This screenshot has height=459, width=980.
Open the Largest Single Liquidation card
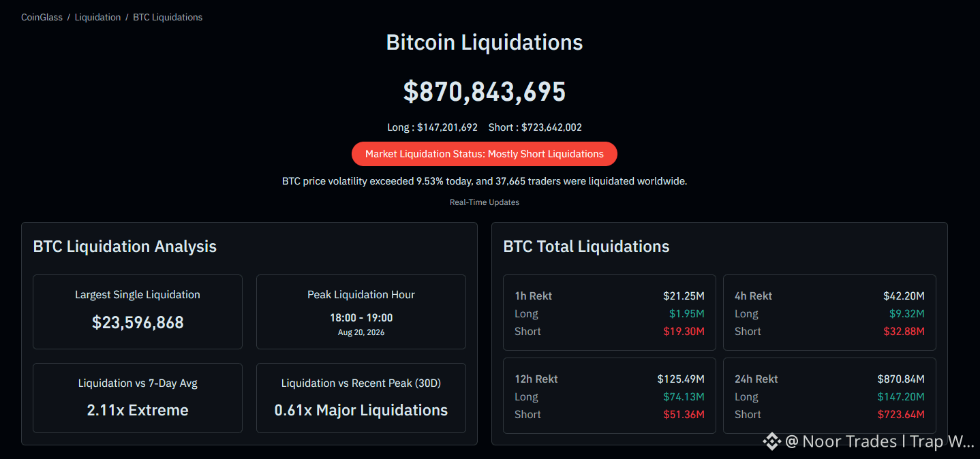(138, 312)
